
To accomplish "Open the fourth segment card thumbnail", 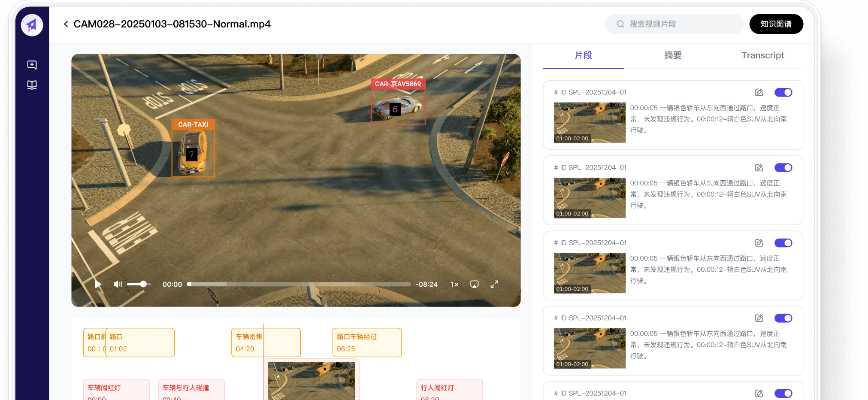I will point(590,348).
